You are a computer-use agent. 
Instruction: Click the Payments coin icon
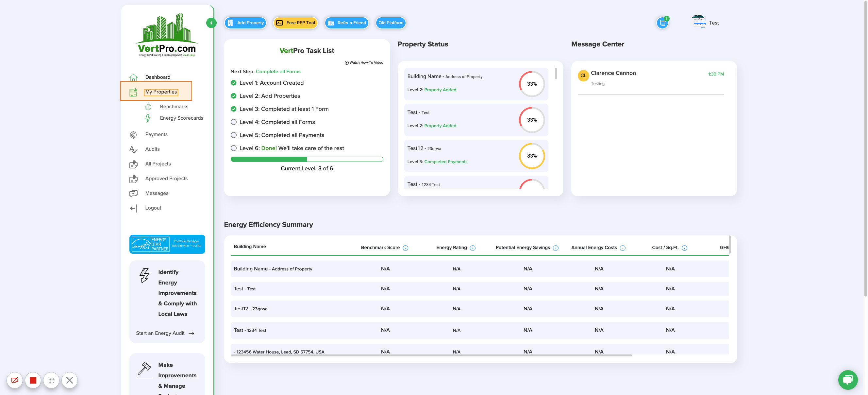click(x=133, y=134)
